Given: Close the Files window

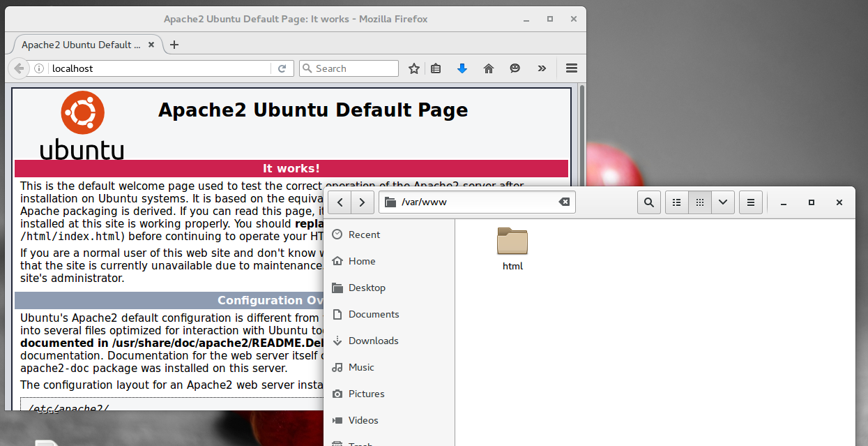Looking at the screenshot, I should (839, 202).
